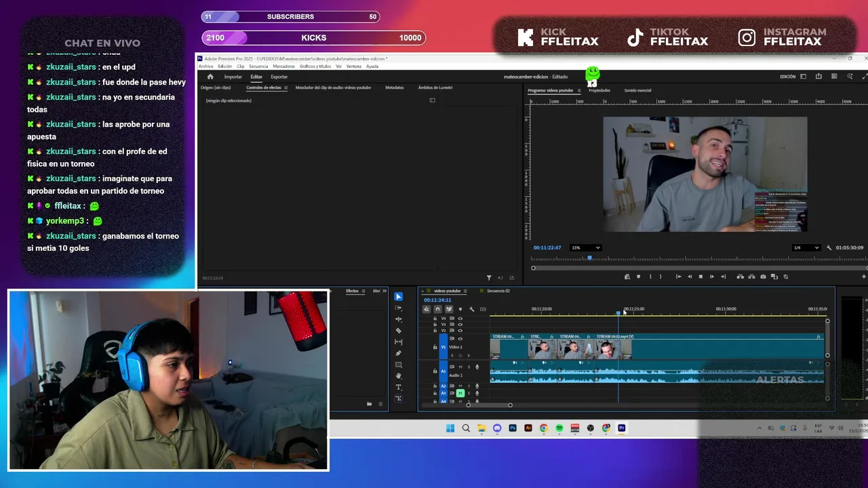868x488 pixels.
Task: Toggle Linked Selection in timeline
Action: (449, 309)
